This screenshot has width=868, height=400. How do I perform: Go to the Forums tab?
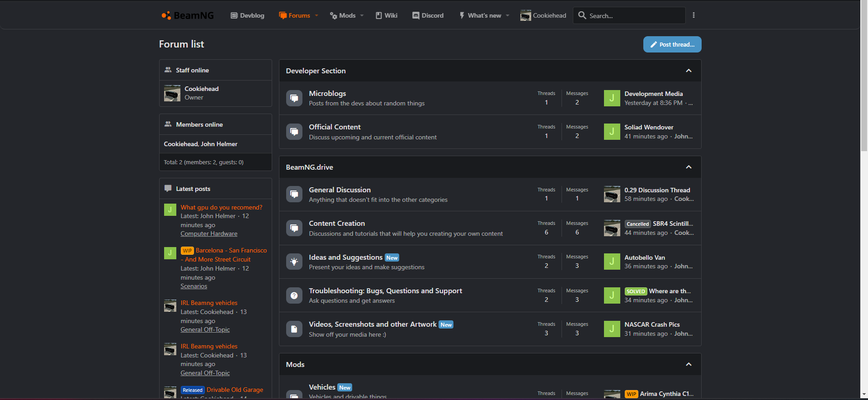pyautogui.click(x=295, y=15)
